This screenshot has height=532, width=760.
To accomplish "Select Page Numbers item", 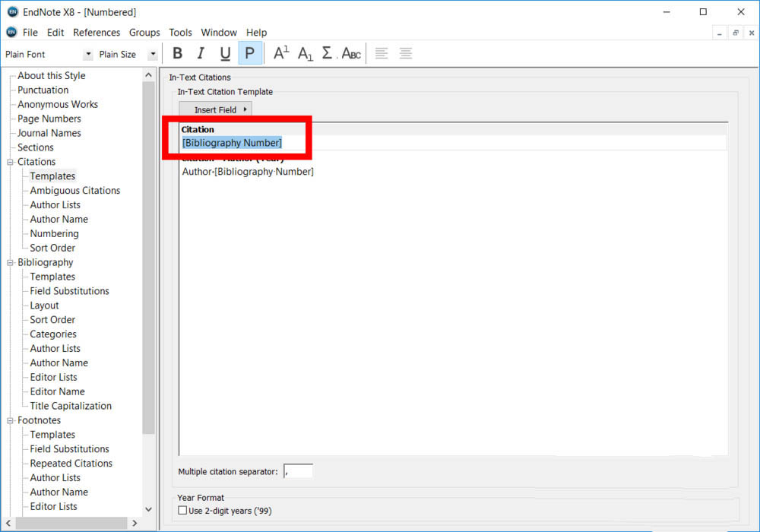I will [49, 119].
